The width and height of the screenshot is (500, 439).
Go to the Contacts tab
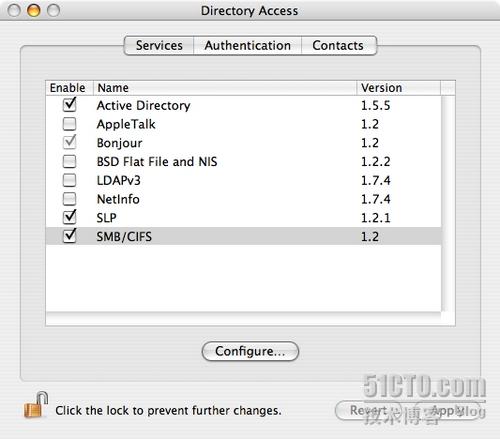[339, 45]
